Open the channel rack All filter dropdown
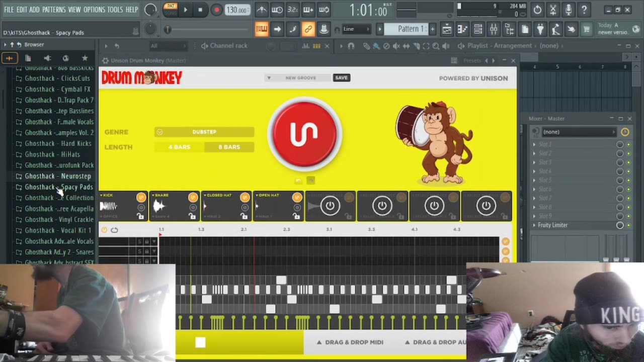This screenshot has height=362, width=644. [x=168, y=46]
